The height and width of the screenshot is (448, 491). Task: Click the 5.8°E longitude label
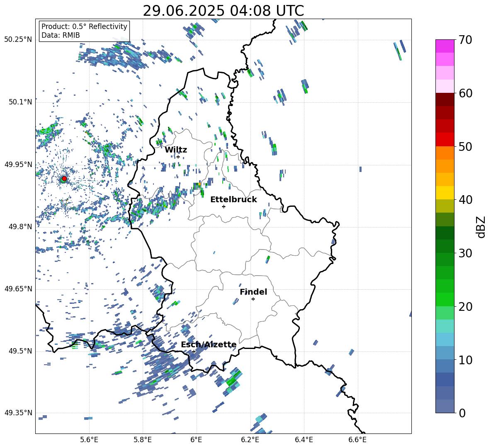coord(143,440)
